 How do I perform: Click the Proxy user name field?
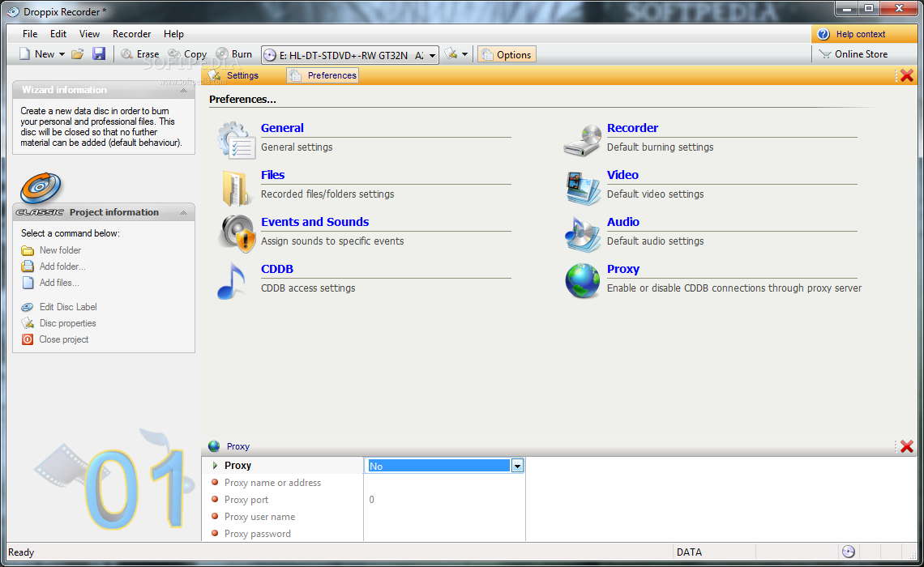(444, 517)
